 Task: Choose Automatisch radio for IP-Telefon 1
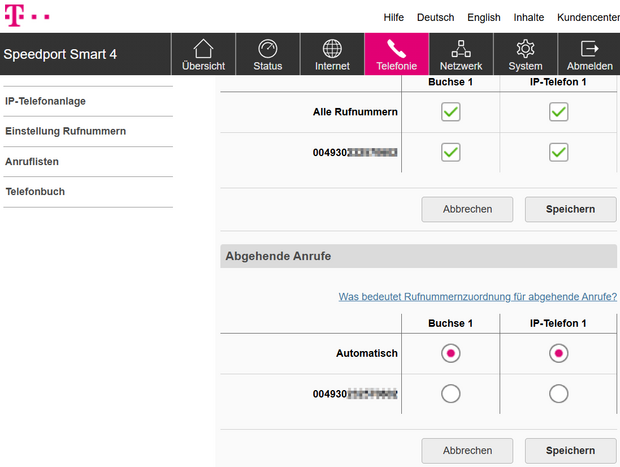point(558,353)
